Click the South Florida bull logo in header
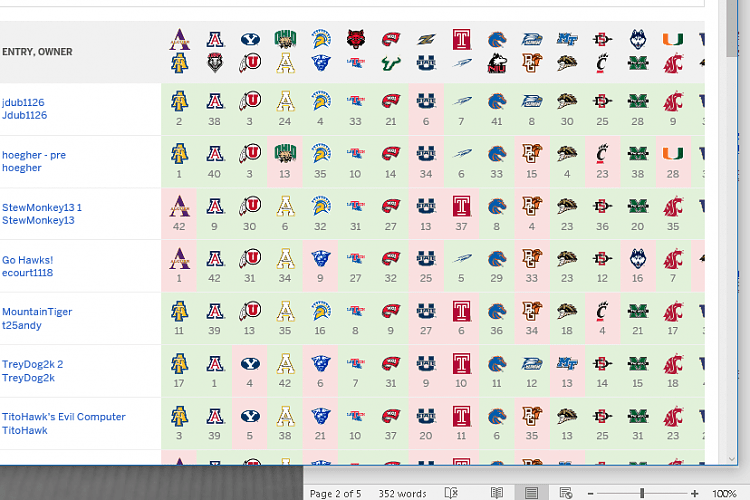 (x=391, y=63)
